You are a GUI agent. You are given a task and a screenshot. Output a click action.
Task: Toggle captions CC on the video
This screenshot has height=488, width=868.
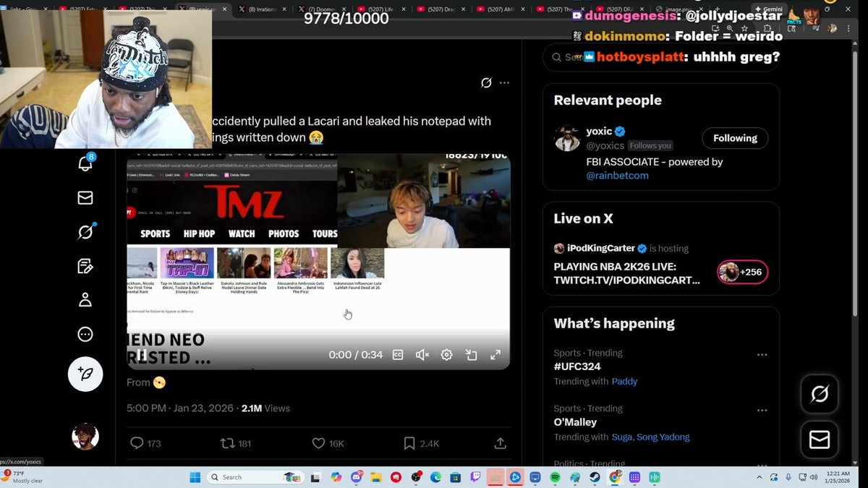(398, 355)
